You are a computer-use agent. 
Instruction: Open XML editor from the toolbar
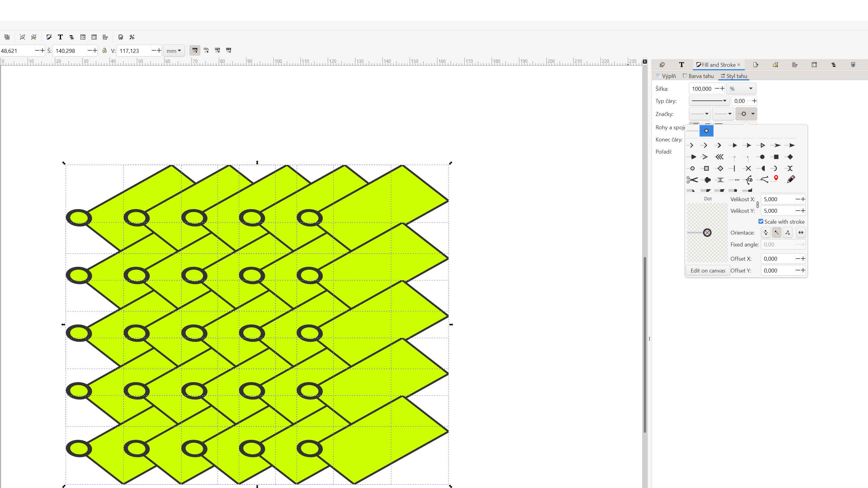pyautogui.click(x=83, y=37)
